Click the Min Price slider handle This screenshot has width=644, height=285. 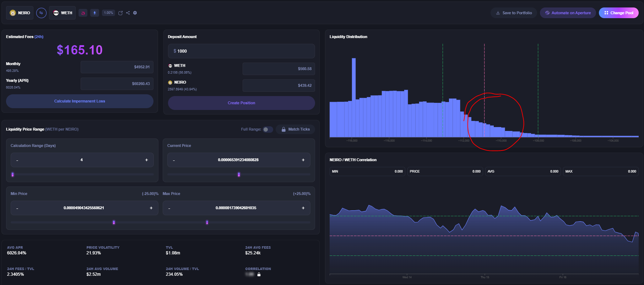coord(114,222)
